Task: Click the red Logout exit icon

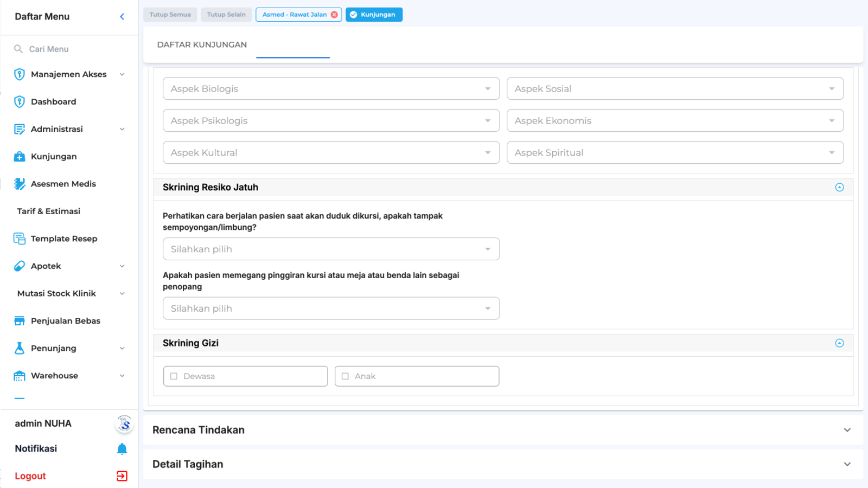Action: tap(122, 476)
